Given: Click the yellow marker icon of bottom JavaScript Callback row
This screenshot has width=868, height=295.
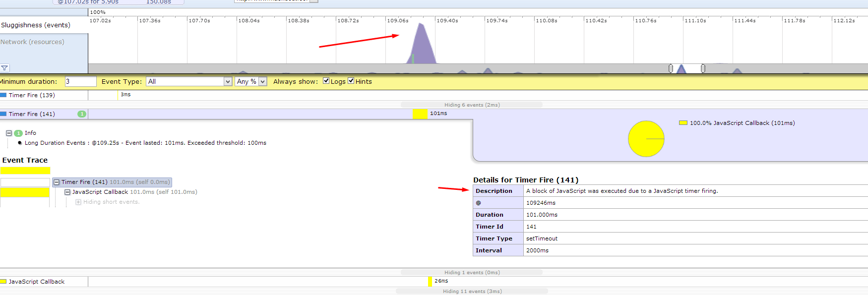Looking at the screenshot, I should click(x=3, y=282).
